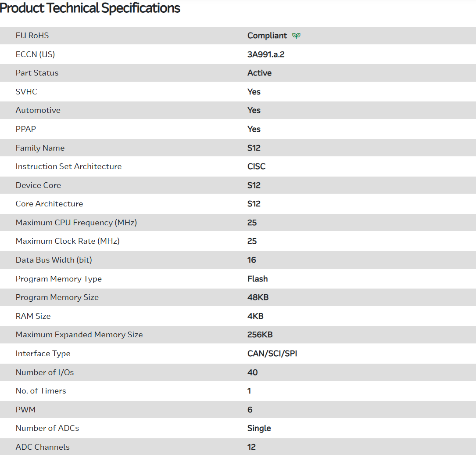Screen dimensions: 476x455
Task: Select the 48KB program memory size value
Action: pyautogui.click(x=258, y=297)
